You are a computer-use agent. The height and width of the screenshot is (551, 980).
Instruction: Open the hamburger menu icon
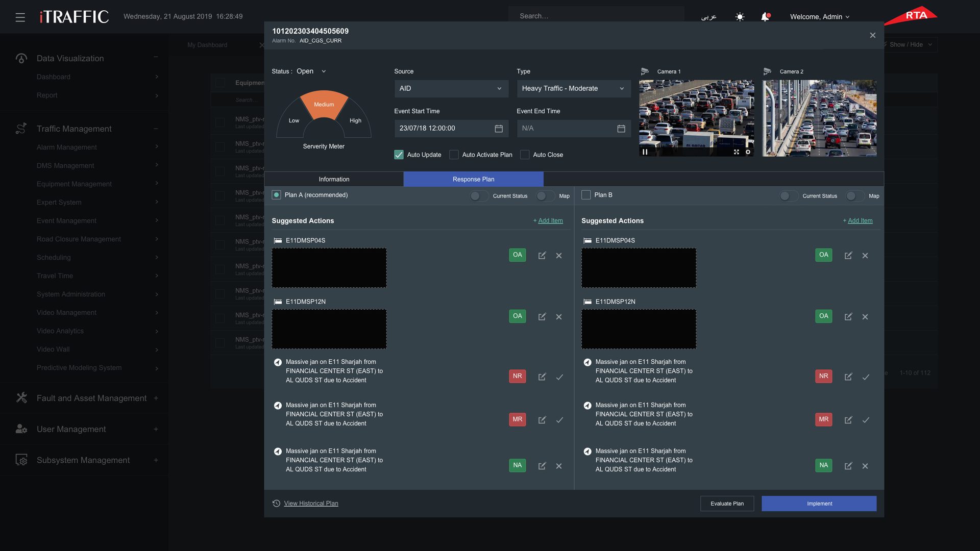(20, 17)
